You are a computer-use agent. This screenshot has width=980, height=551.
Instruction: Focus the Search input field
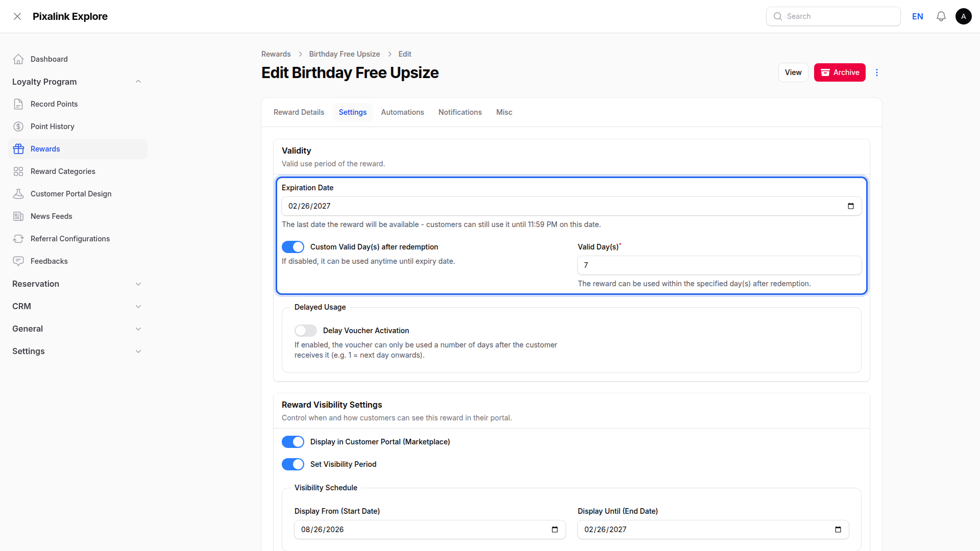pos(833,16)
